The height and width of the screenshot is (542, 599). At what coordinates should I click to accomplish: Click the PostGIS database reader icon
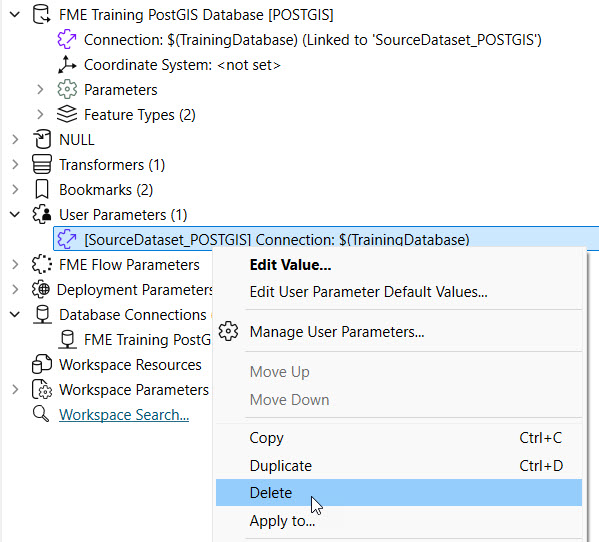[x=41, y=15]
